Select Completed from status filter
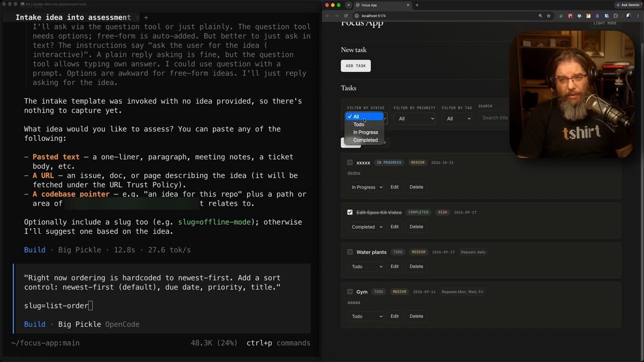 (364, 140)
